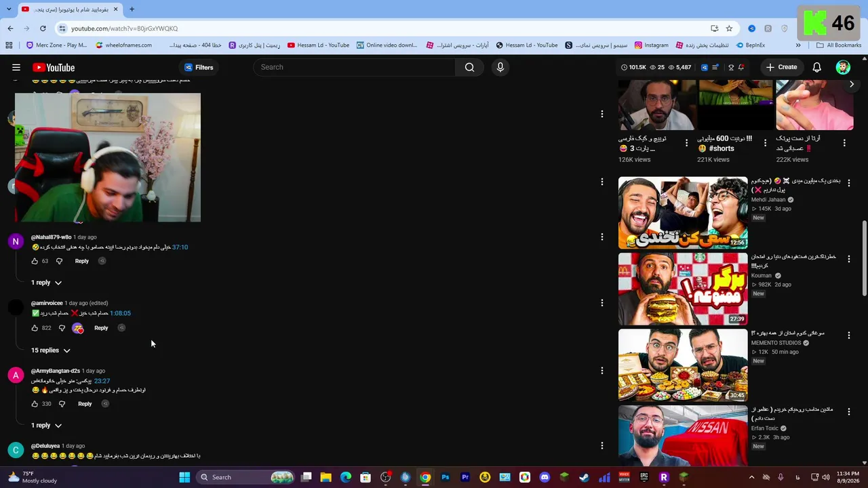
Task: Show hidden system tray icons
Action: point(751,477)
